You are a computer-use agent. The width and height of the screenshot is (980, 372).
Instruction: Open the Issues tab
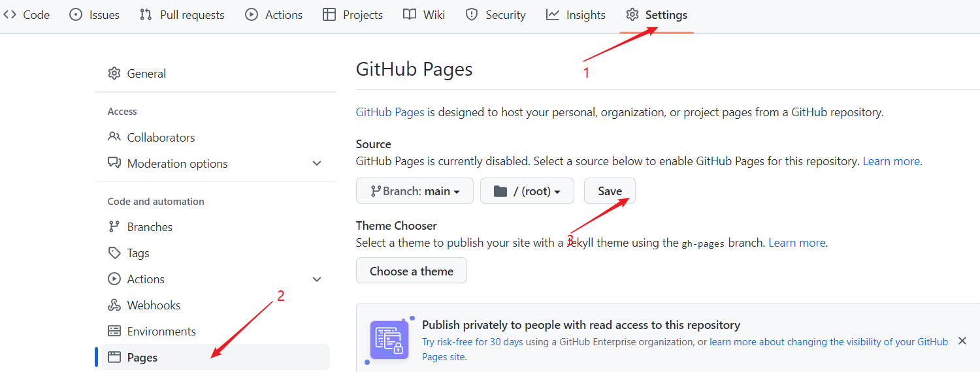[95, 14]
